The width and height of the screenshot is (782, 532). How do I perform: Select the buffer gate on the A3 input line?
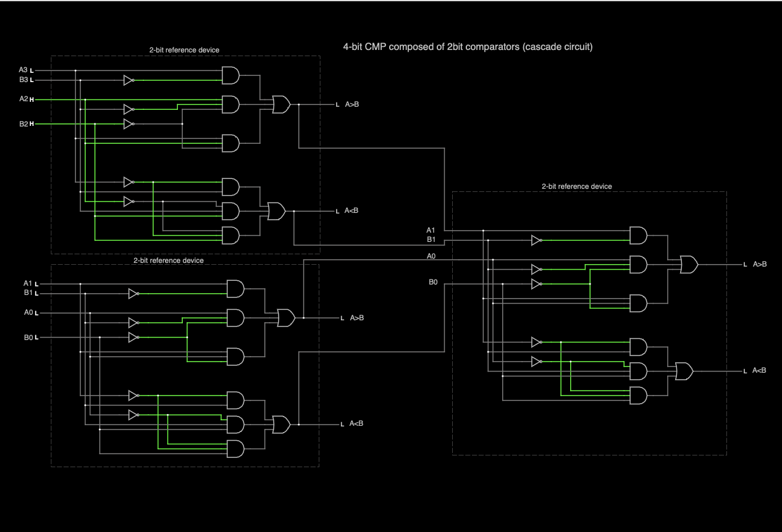click(x=129, y=80)
